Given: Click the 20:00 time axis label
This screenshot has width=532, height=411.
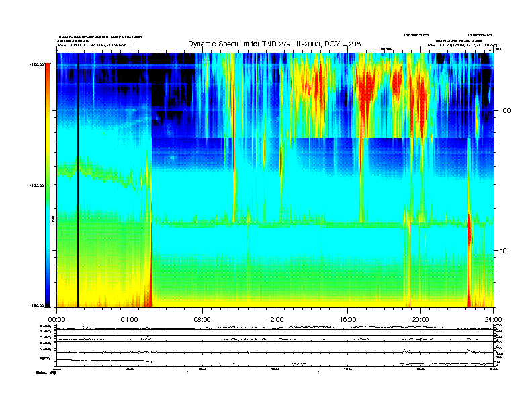Looking at the screenshot, I should (x=420, y=320).
